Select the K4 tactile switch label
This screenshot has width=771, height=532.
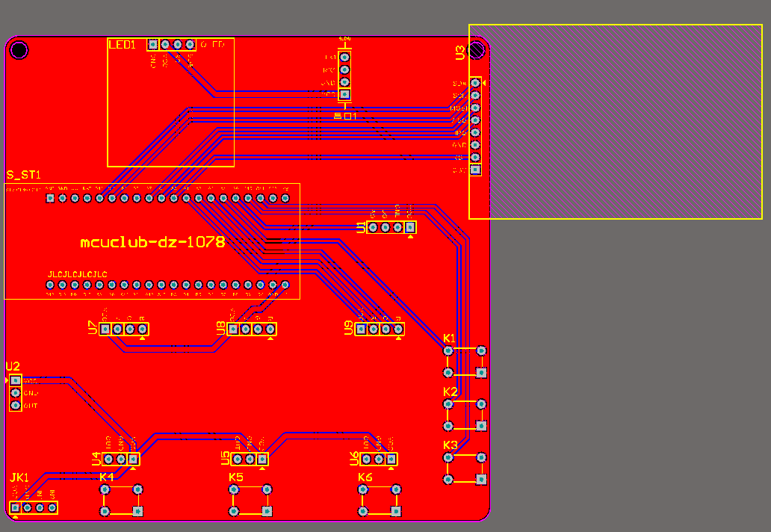pos(106,477)
